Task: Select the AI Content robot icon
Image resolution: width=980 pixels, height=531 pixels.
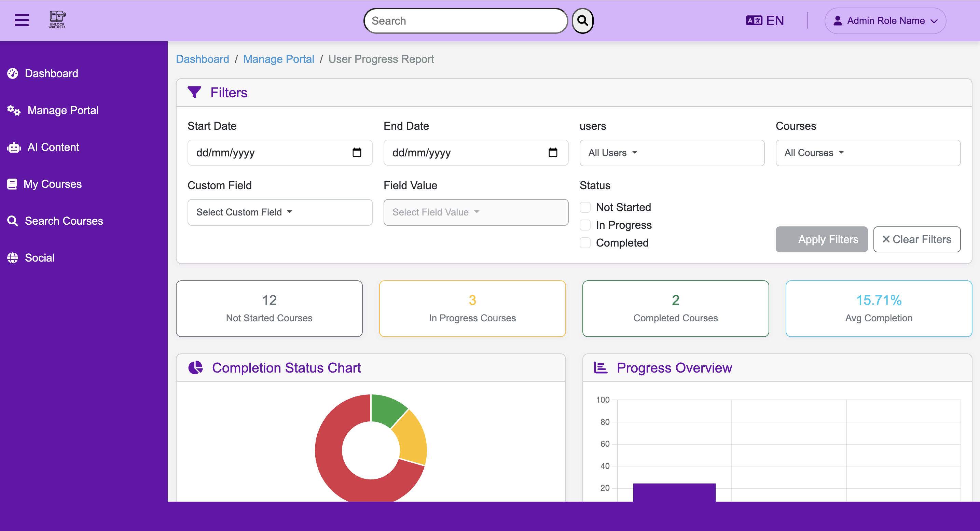Action: (x=13, y=147)
